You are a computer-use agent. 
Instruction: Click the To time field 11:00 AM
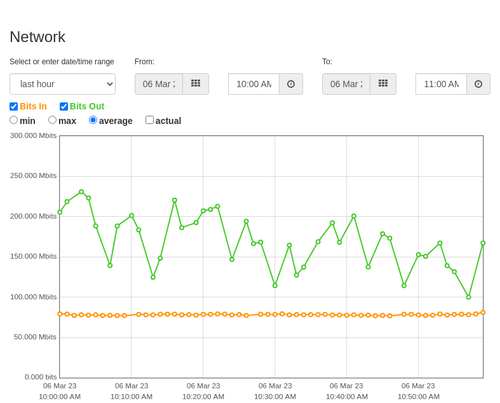(x=441, y=84)
